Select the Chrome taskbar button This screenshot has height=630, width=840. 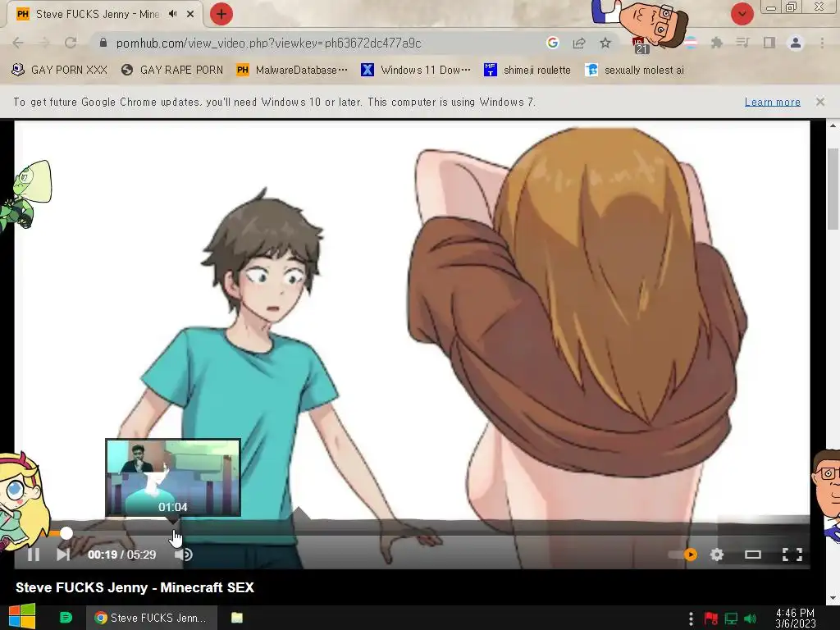(x=152, y=618)
